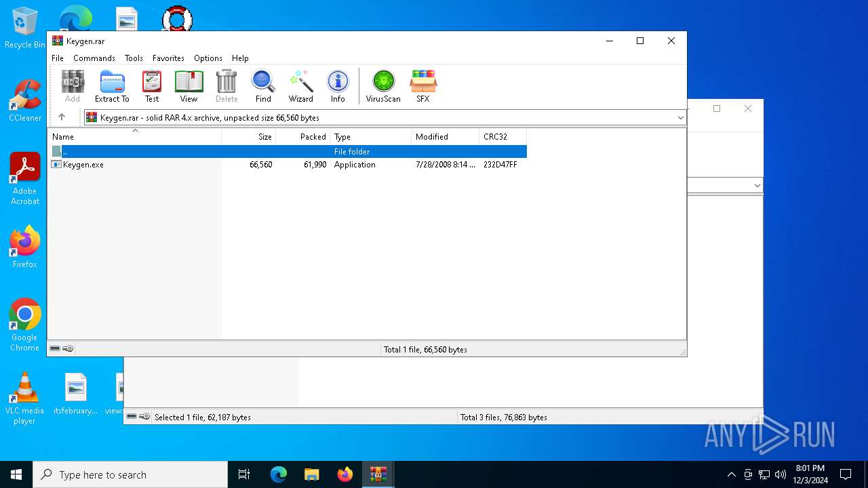This screenshot has width=868, height=488.
Task: Expand the path dropdown in the background window
Action: pos(757,186)
